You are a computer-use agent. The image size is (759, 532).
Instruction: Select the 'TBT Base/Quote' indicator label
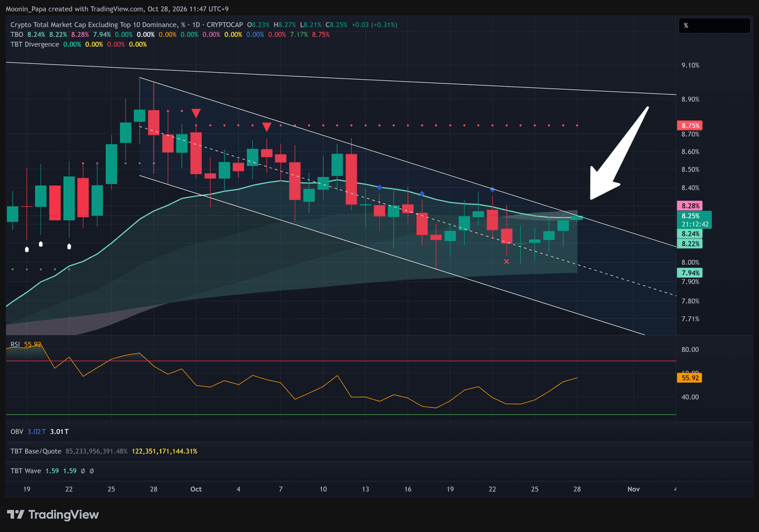point(37,452)
